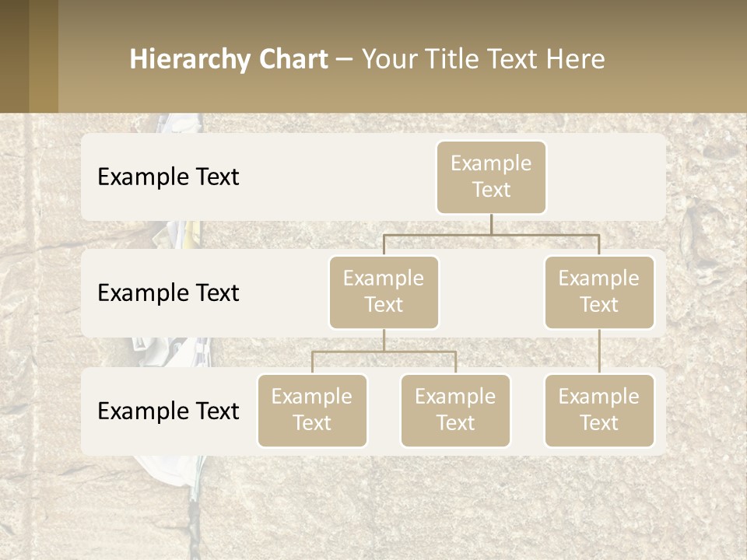This screenshot has height=560, width=747.
Task: Select the bottom-row middle Example Text box
Action: coord(455,410)
